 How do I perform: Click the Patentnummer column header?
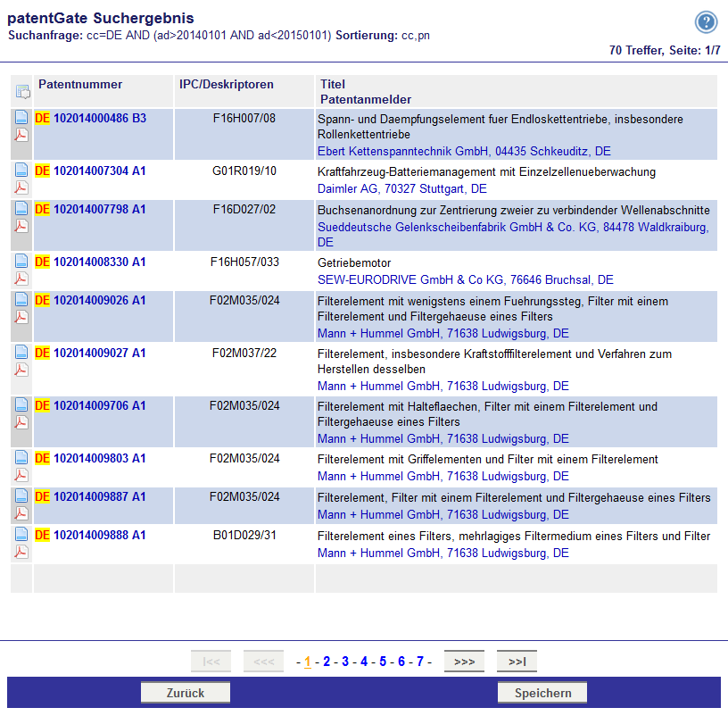[x=80, y=84]
